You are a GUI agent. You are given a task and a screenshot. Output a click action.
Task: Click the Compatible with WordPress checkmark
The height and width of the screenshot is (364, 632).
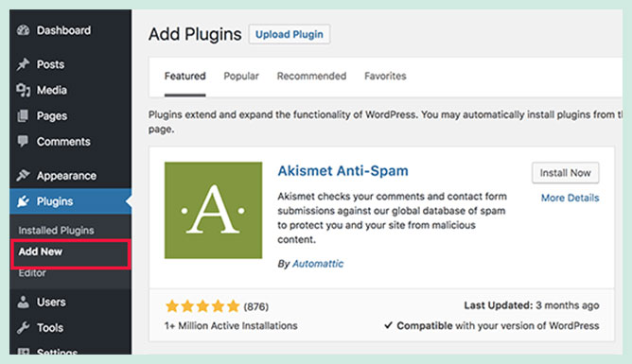point(388,325)
